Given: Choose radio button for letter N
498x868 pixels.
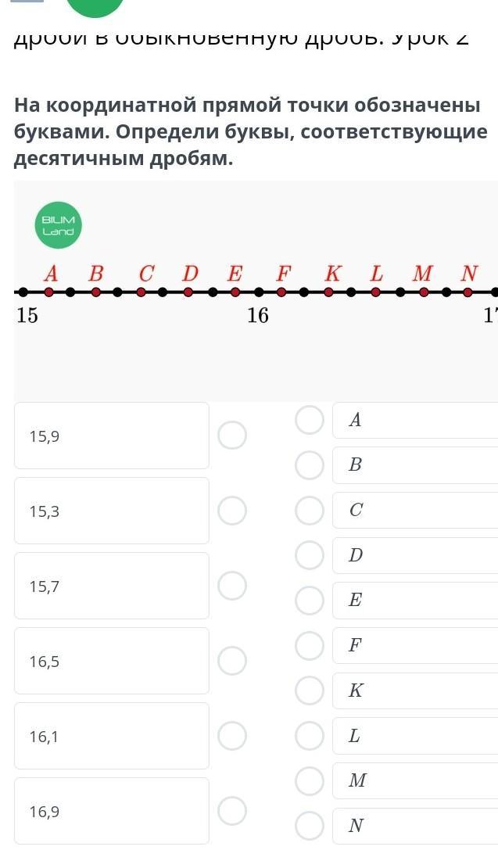Looking at the screenshot, I should click(x=310, y=826).
